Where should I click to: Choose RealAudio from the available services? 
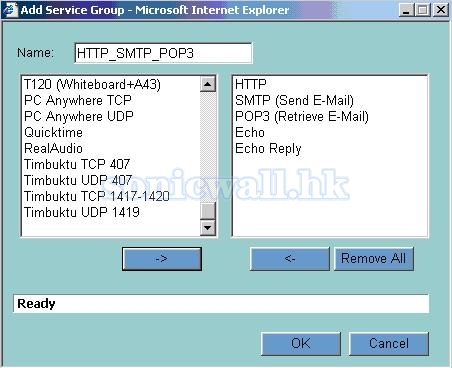tap(53, 148)
